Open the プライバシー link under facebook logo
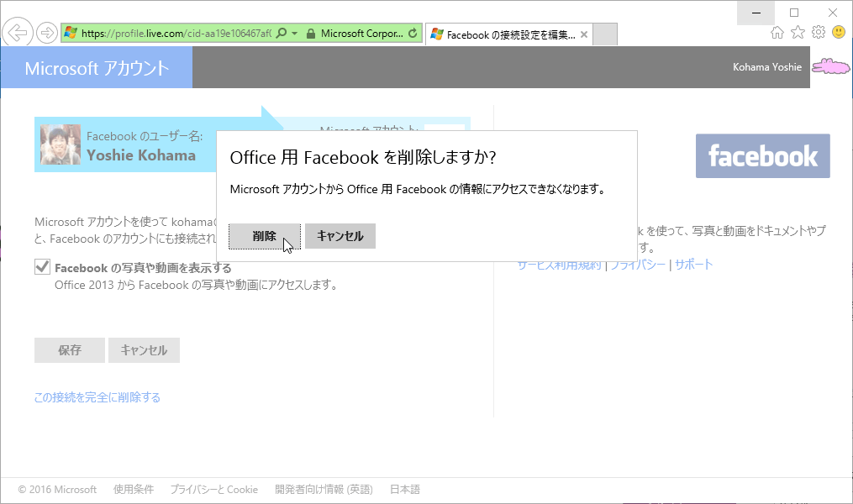Viewport: 853px width, 504px height. pyautogui.click(x=638, y=265)
